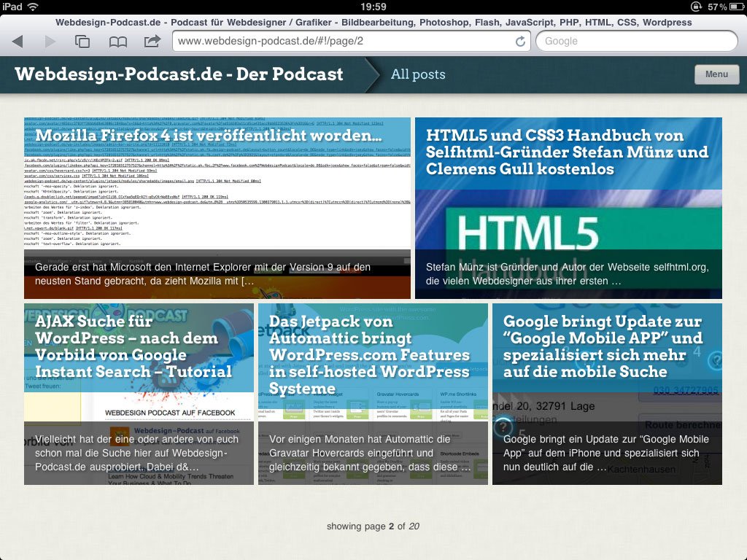747x560 pixels.
Task: Open the bookmarks book icon
Action: pos(117,42)
